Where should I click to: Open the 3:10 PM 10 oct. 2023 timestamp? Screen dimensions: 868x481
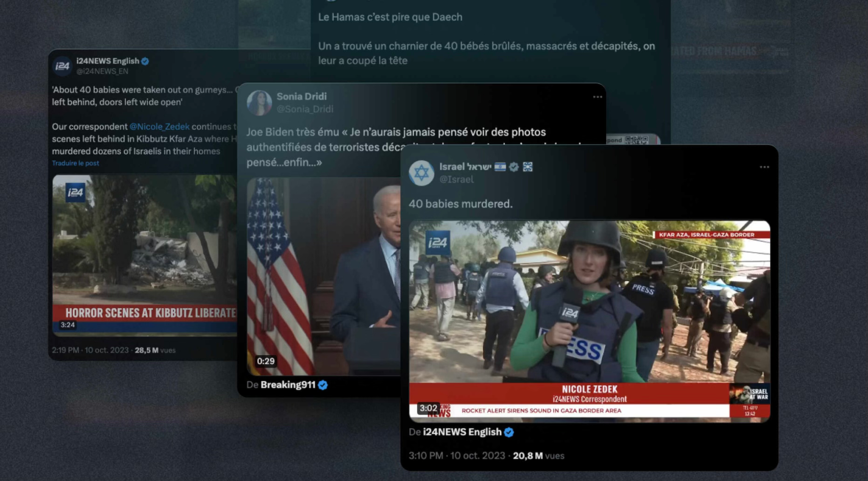(x=457, y=456)
